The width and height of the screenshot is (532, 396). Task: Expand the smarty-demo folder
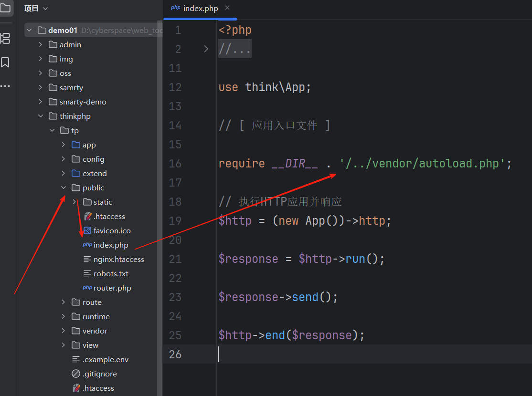41,102
